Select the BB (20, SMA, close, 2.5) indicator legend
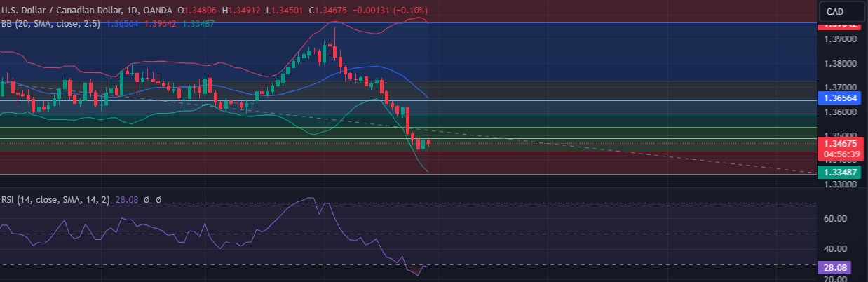Image resolution: width=868 pixels, height=282 pixels. 51,23
